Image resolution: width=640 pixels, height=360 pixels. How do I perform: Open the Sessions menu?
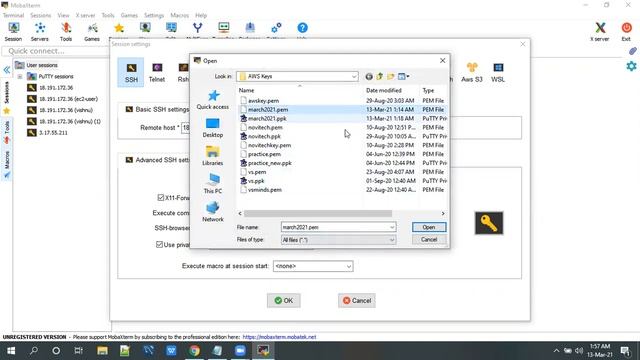(x=40, y=15)
